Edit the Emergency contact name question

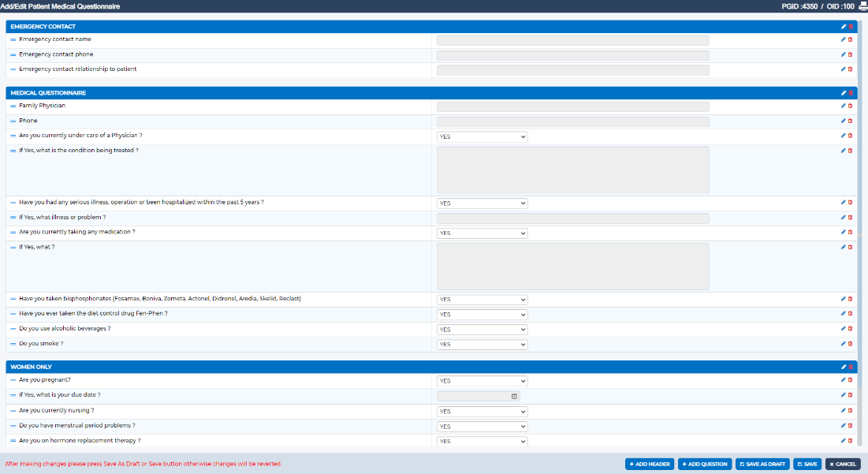843,39
